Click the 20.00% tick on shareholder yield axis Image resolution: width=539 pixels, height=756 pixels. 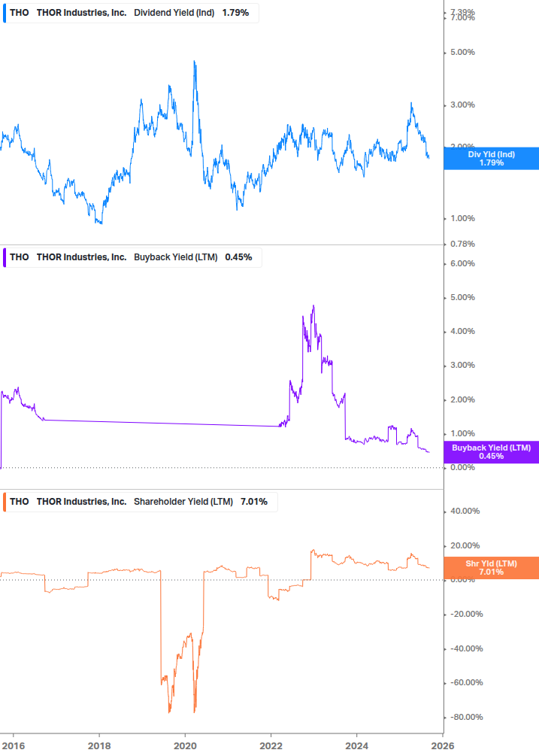[x=465, y=546]
